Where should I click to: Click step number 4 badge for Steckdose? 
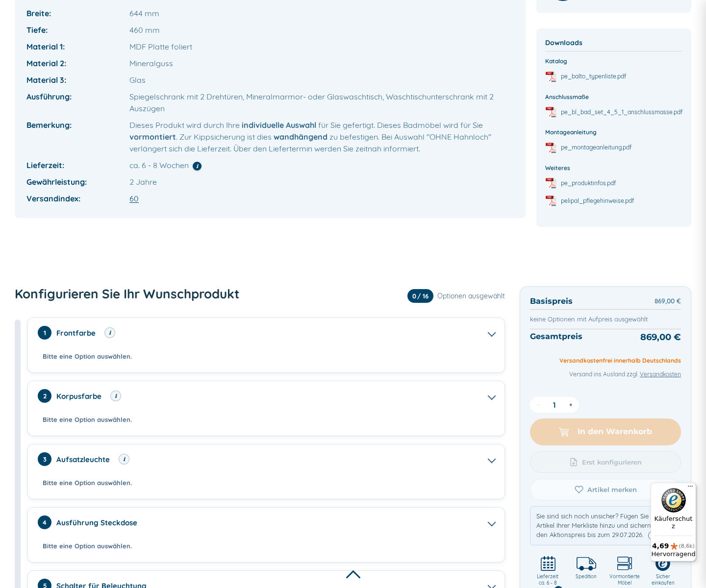click(45, 522)
